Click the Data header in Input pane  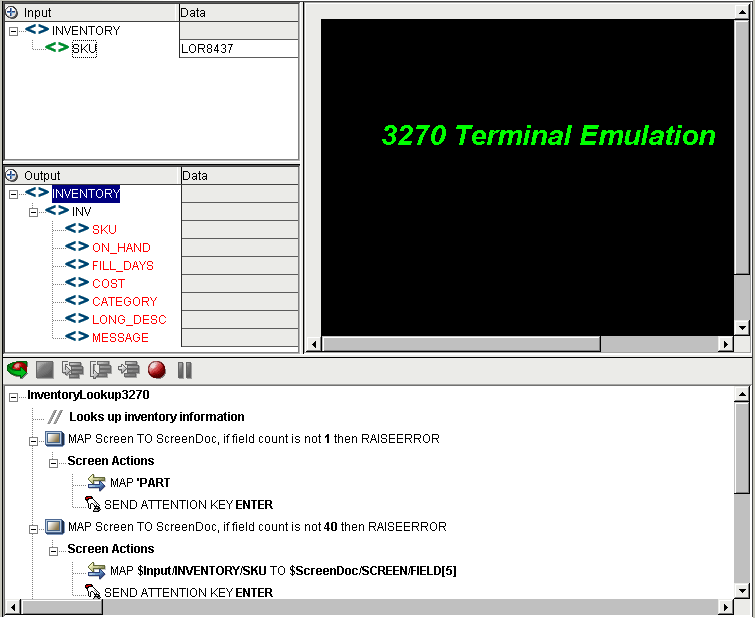pos(239,13)
